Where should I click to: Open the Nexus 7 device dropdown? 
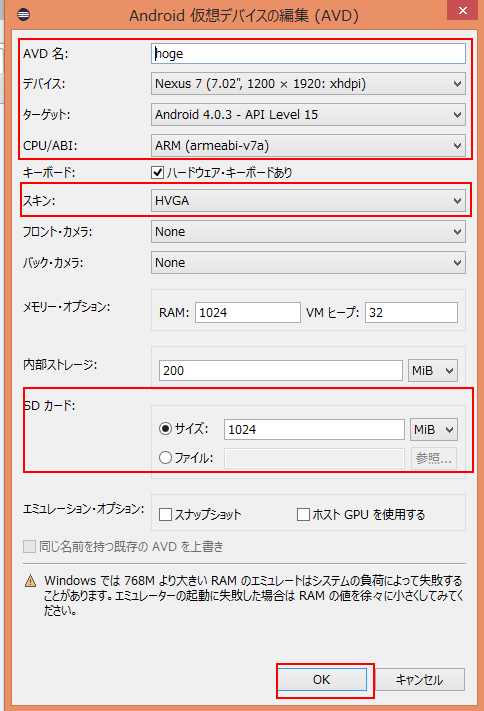[308, 84]
